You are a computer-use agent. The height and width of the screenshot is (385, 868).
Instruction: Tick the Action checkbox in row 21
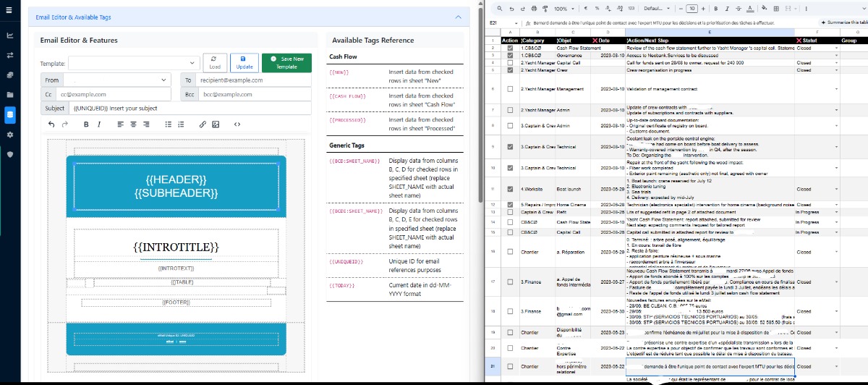point(510,367)
